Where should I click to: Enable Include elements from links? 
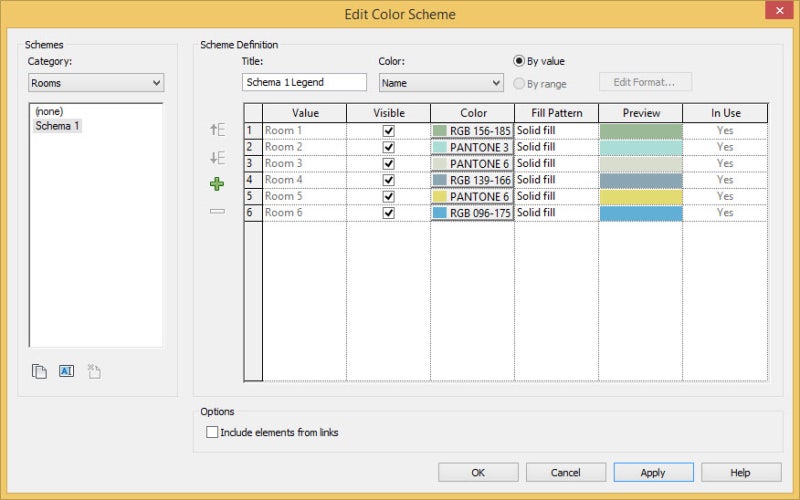click(212, 432)
